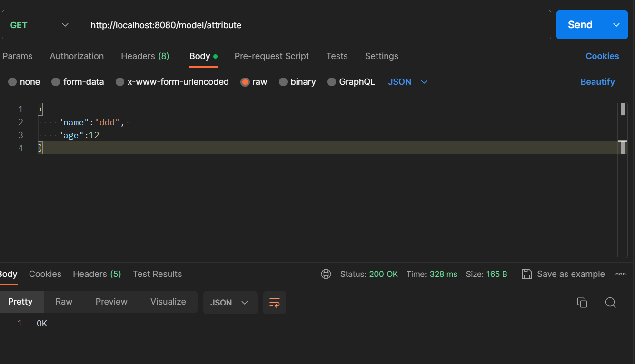Open the Pre-request Script tab
Image resolution: width=635 pixels, height=364 pixels.
271,56
